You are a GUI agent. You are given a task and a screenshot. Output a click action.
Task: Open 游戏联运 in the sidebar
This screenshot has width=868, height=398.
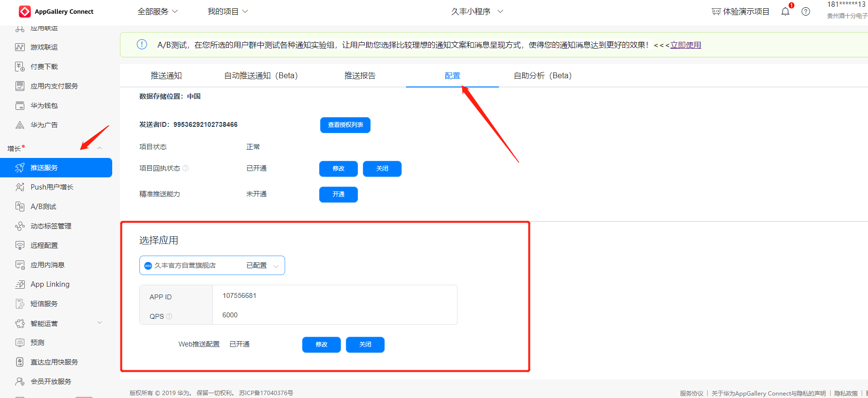click(x=44, y=47)
